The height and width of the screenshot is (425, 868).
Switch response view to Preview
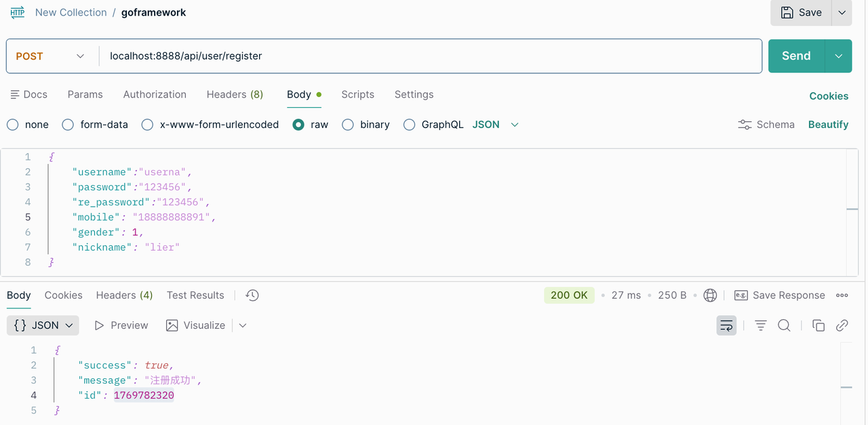121,325
